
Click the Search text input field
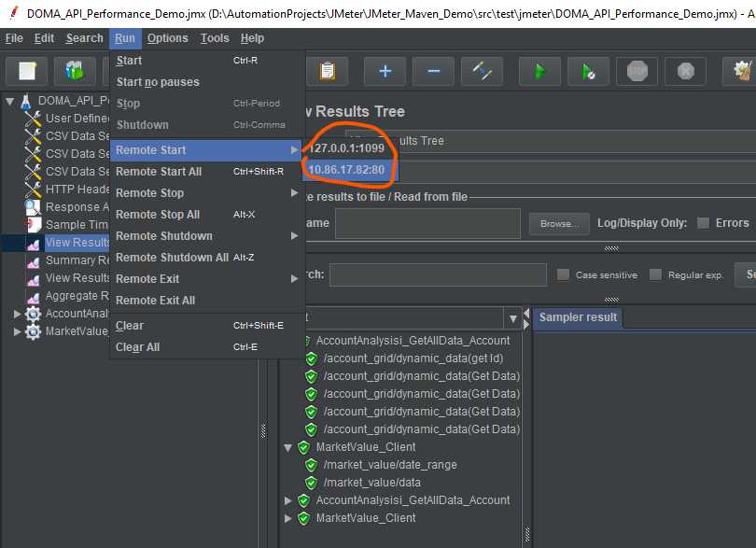438,274
